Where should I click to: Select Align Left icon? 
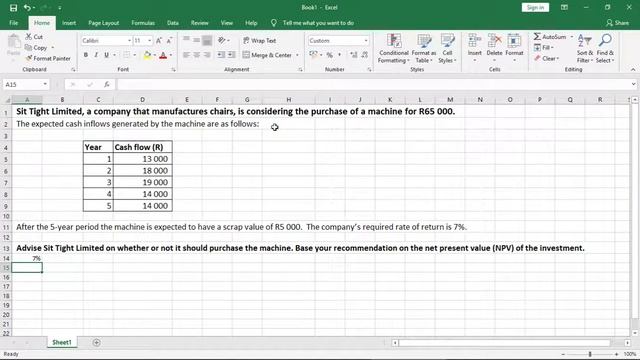(186, 55)
